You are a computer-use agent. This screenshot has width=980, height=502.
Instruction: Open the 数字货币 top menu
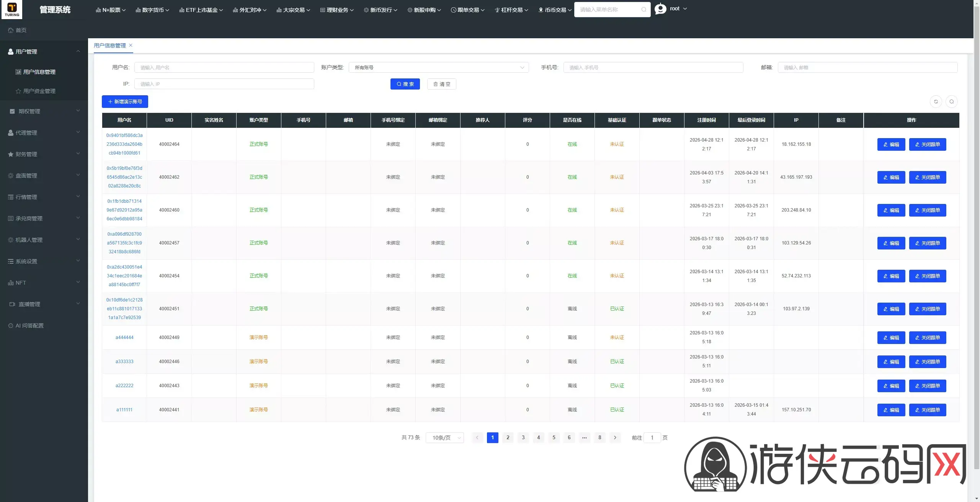[152, 10]
